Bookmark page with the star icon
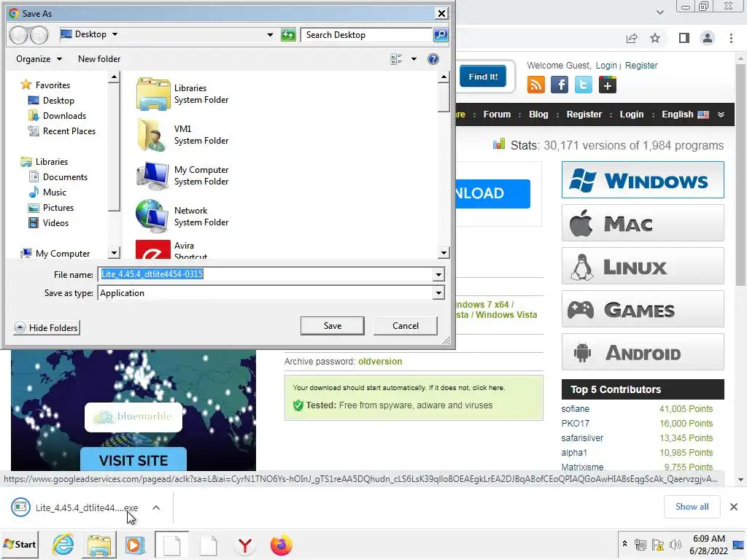747x560 pixels. [655, 38]
